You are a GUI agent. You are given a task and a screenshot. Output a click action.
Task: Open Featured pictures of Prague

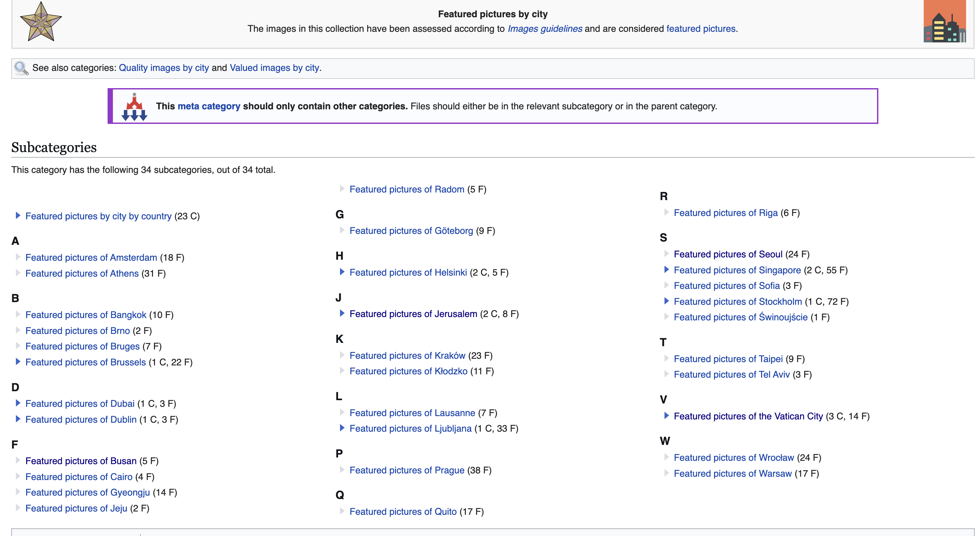[x=406, y=470]
